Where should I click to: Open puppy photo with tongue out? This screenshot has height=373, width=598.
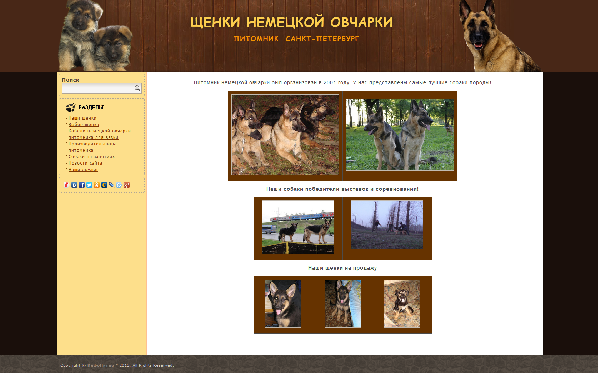pyautogui.click(x=283, y=304)
